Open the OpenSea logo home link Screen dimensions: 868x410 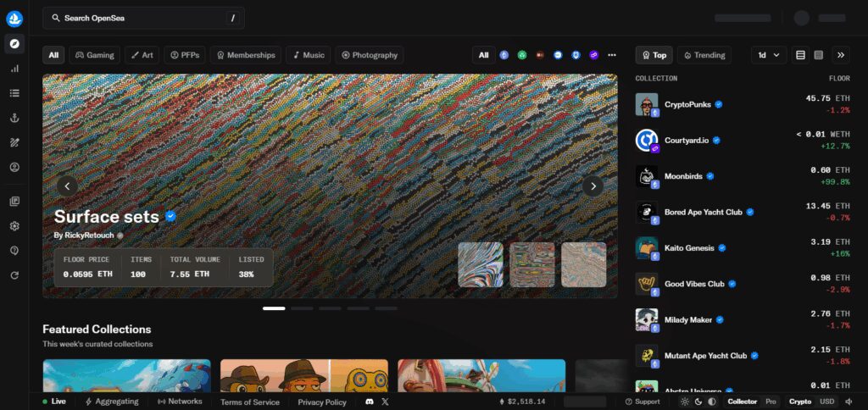click(x=14, y=19)
